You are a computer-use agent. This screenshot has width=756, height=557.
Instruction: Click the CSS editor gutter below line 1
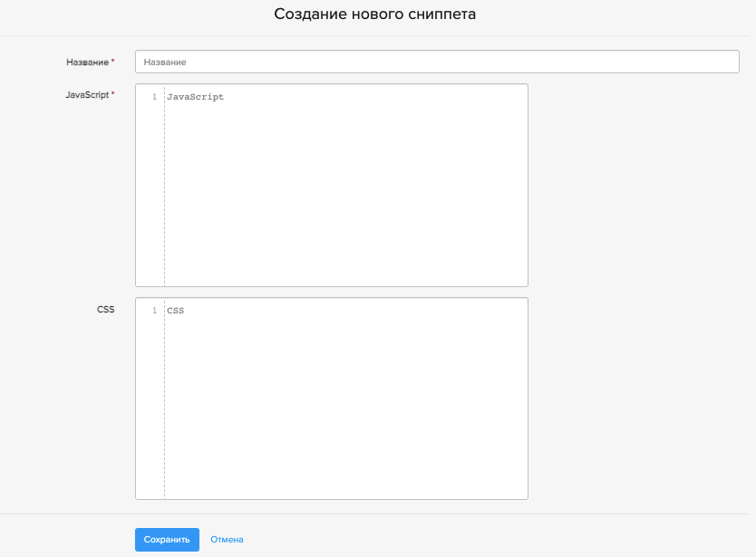tap(150, 408)
